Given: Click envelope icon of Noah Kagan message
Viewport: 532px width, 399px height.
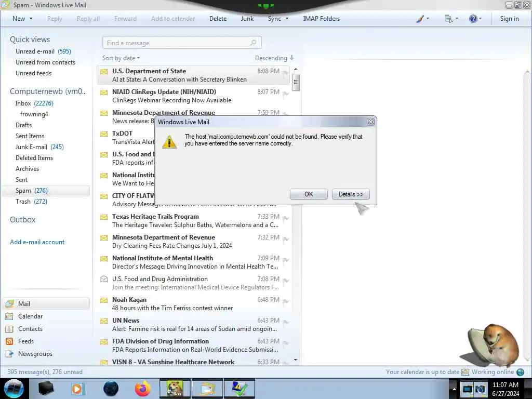Looking at the screenshot, I should pyautogui.click(x=104, y=300).
